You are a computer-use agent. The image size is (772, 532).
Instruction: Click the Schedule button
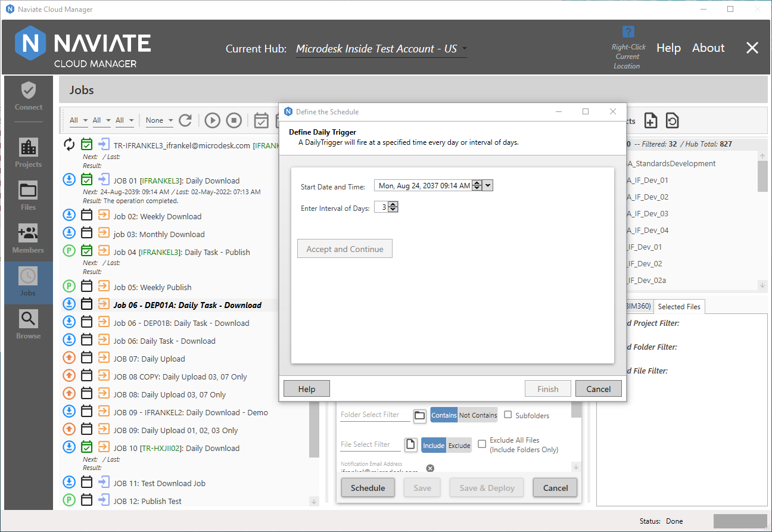pyautogui.click(x=368, y=488)
